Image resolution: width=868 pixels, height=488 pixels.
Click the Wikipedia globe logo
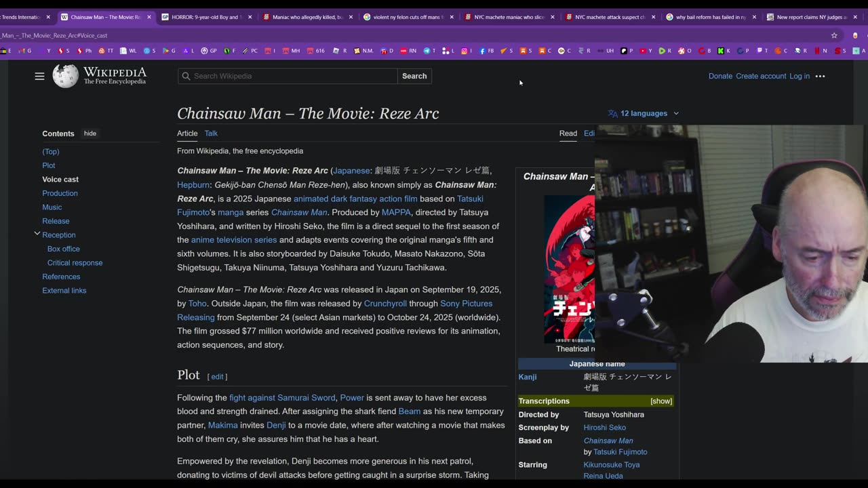[x=66, y=76]
